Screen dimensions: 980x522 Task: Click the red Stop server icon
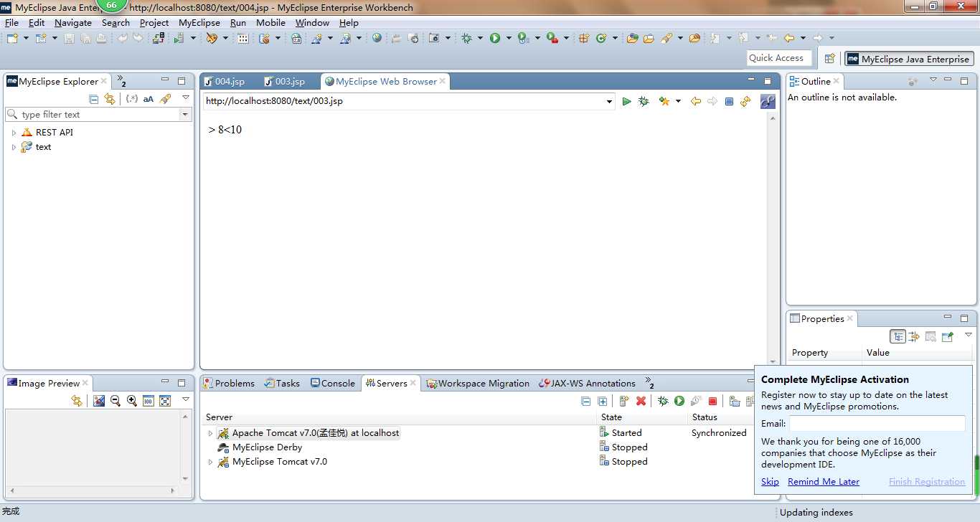(712, 402)
